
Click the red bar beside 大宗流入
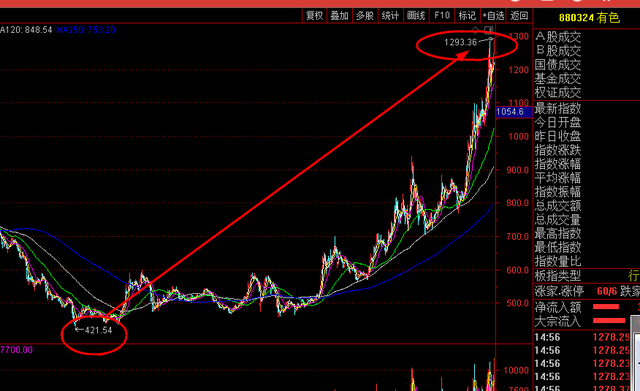609,320
